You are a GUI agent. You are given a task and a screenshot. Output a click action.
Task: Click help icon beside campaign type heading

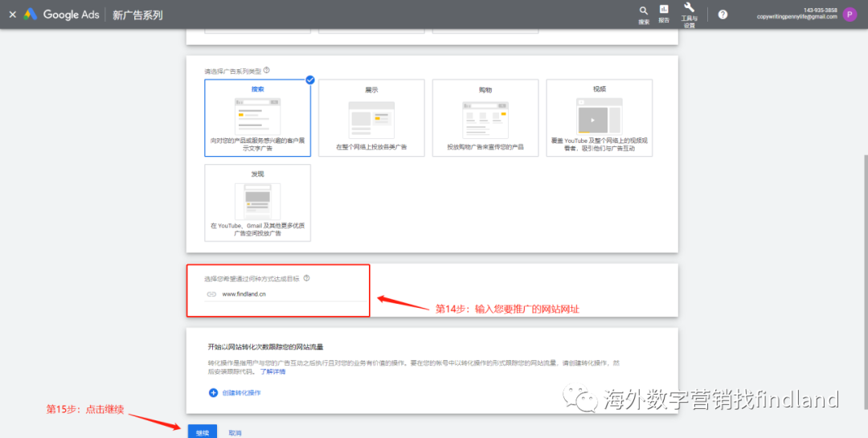click(267, 71)
